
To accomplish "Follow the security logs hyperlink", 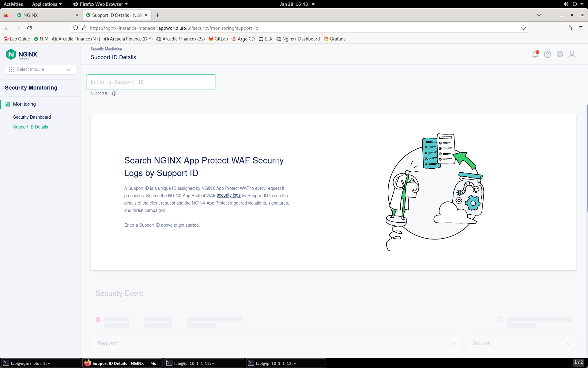I will click(228, 195).
